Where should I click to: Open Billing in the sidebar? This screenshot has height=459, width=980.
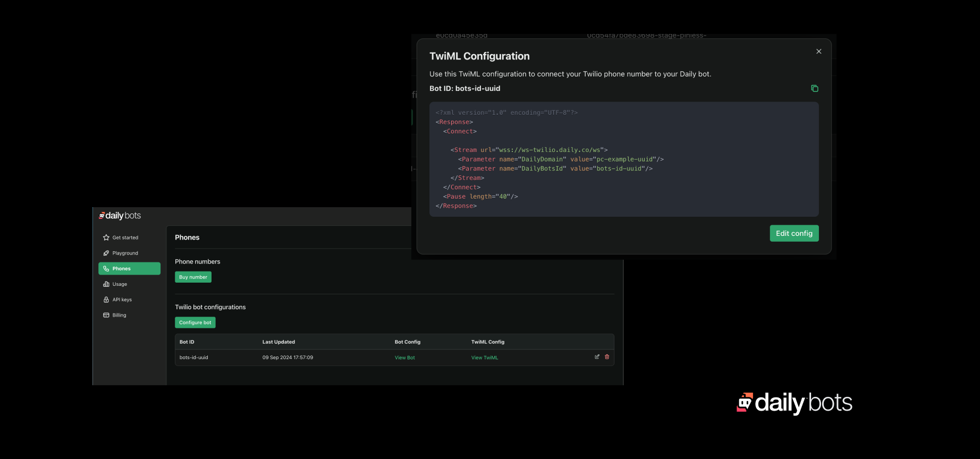click(129, 315)
